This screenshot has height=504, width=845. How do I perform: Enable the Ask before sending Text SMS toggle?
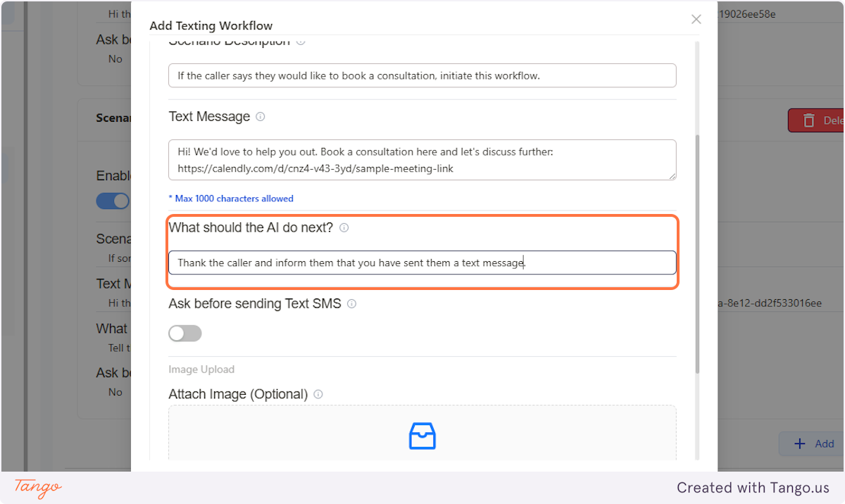(x=184, y=333)
